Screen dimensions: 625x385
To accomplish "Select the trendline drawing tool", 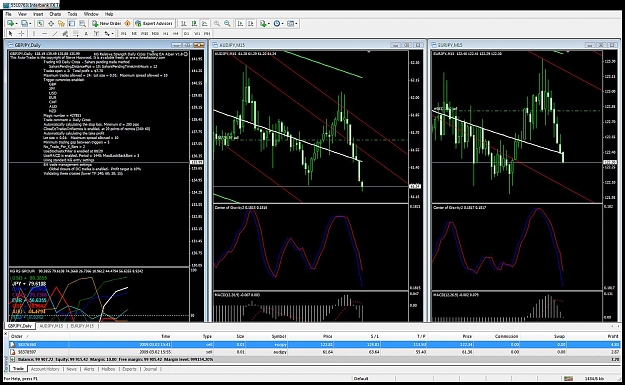I will (55, 33).
